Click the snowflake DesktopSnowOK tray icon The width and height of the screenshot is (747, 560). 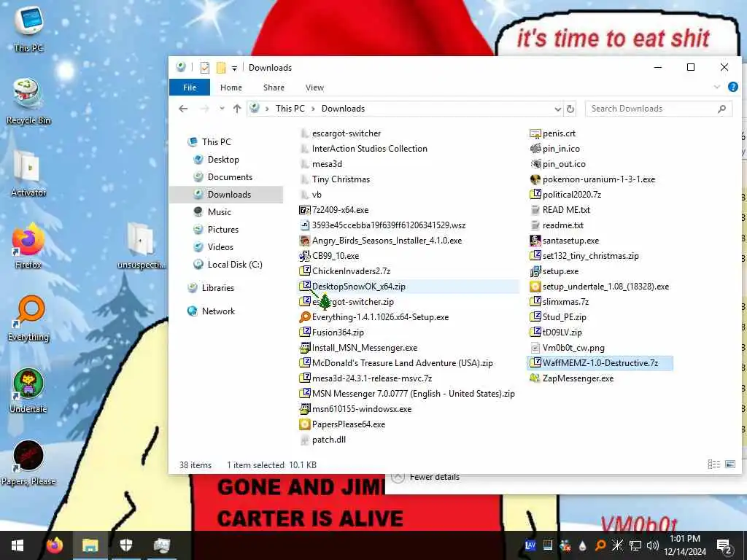pyautogui.click(x=617, y=545)
